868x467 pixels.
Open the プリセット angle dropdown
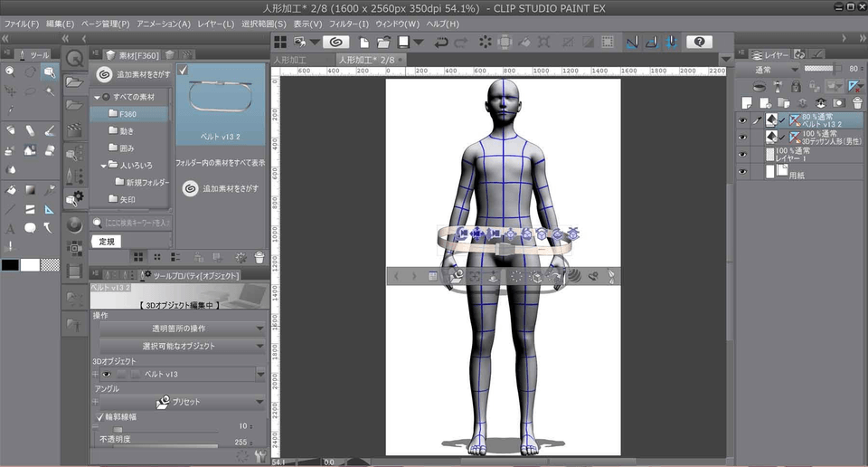[182, 401]
